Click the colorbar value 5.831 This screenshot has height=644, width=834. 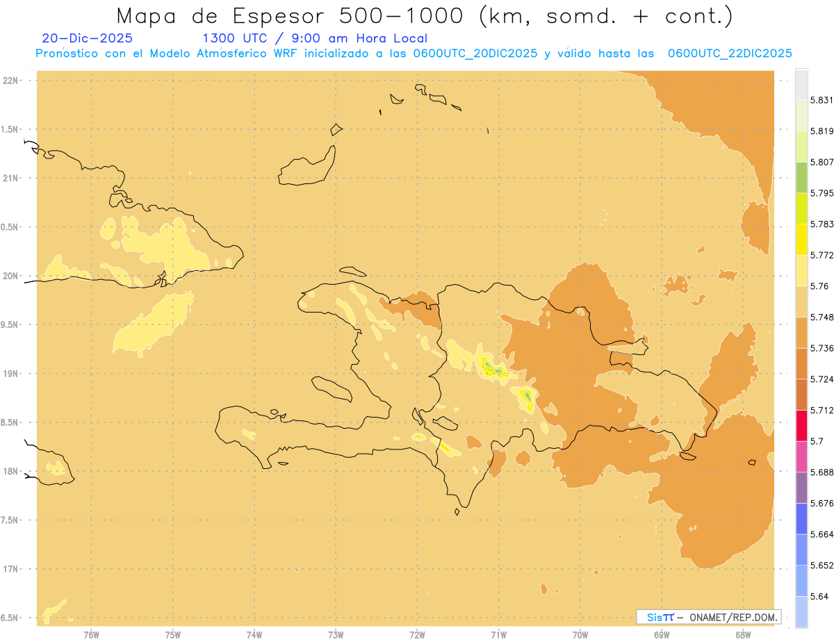pos(822,100)
